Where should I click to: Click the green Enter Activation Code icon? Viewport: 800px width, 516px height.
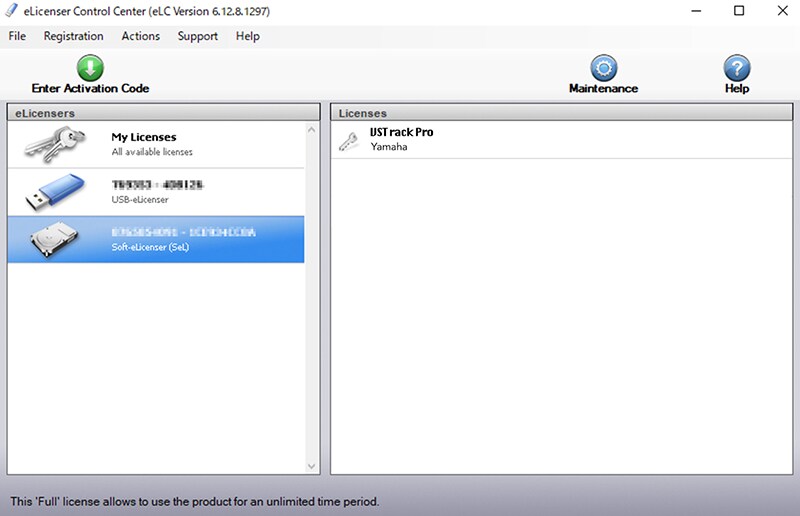click(90, 68)
